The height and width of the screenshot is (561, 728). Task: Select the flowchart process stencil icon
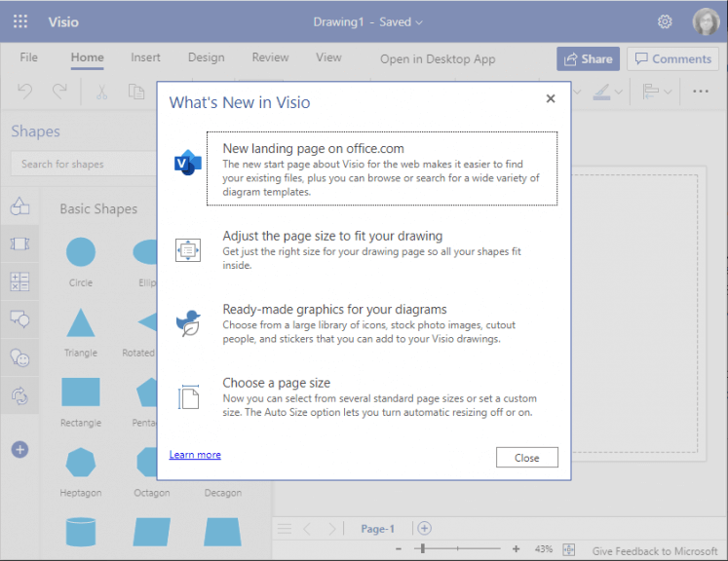[x=19, y=243]
